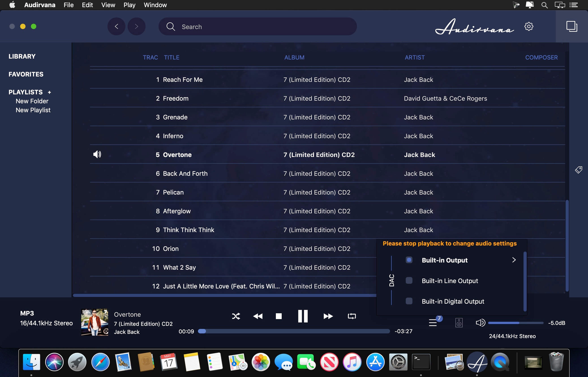Select the Built-in Line Output radio button
This screenshot has width=588, height=377.
tap(409, 281)
